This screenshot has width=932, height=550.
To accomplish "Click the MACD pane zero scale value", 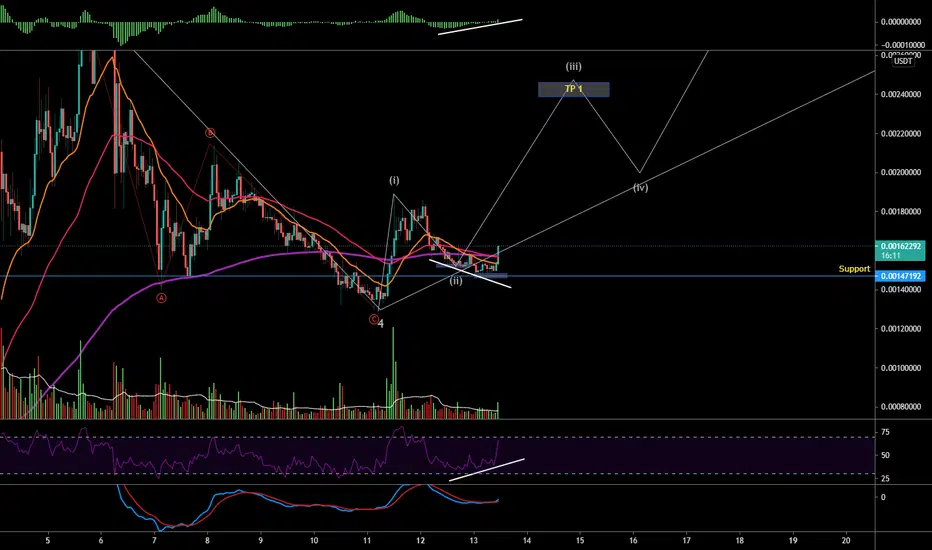I will (x=883, y=497).
